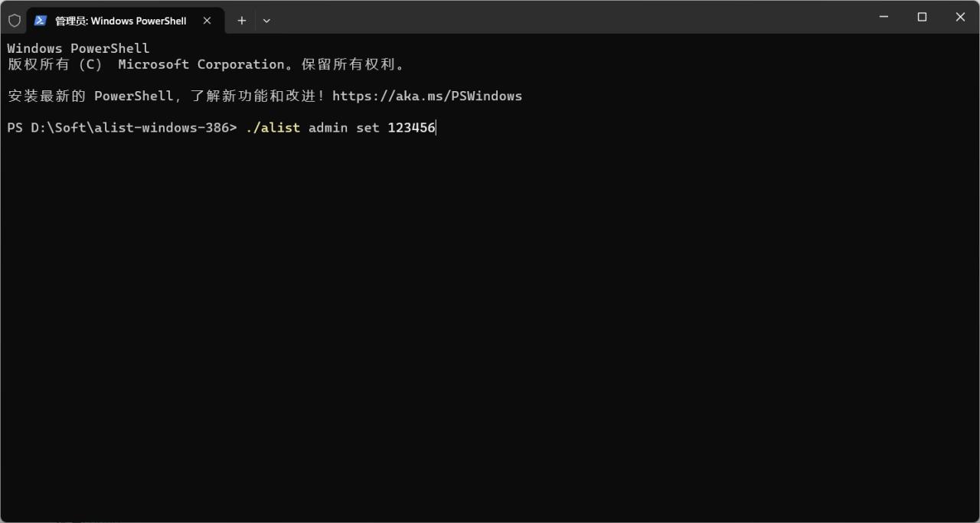This screenshot has height=523, width=980.
Task: Click the administrator shield icon
Action: pyautogui.click(x=15, y=21)
